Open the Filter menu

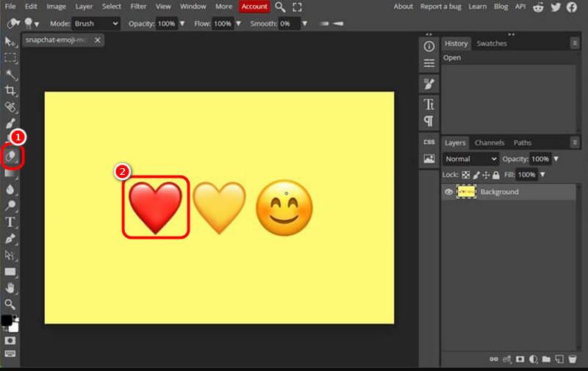point(138,7)
